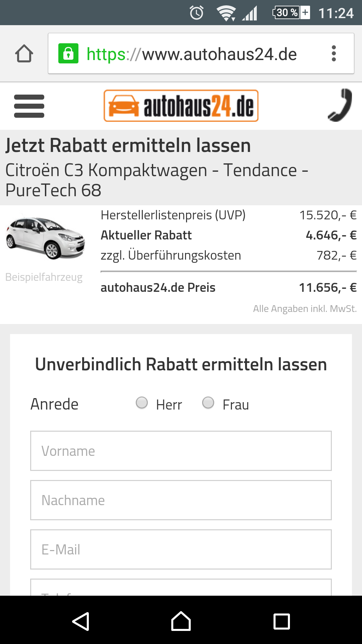Tap the 30 % battery indicator
Screen dimensions: 362x644
291,13
